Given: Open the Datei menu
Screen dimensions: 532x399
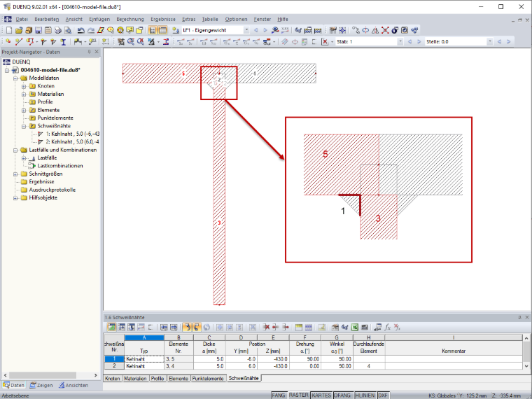Looking at the screenshot, I should click(x=22, y=20).
